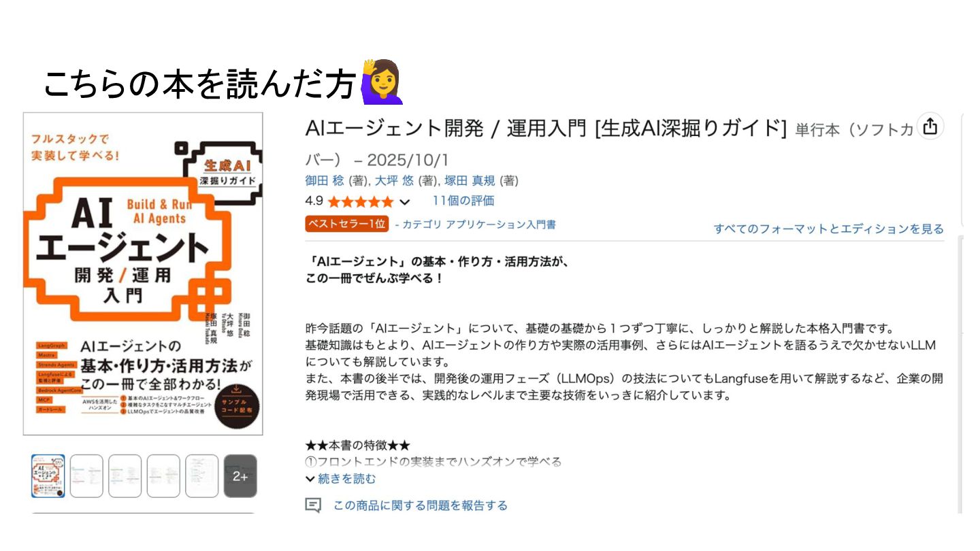Click the report problem speech-bubble icon

[313, 505]
